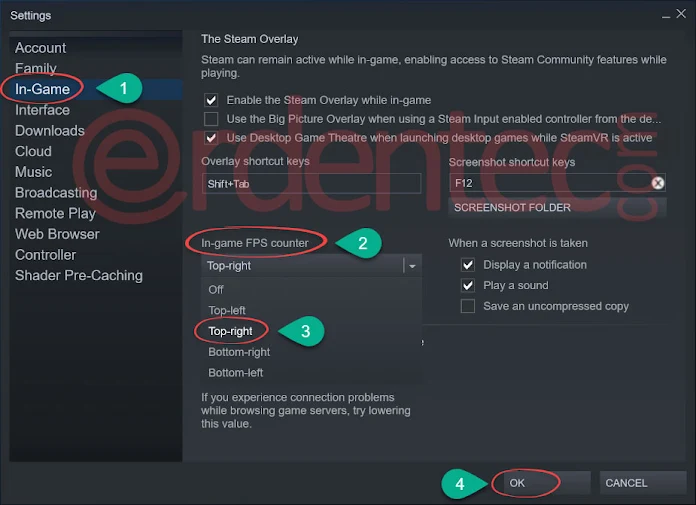The height and width of the screenshot is (505, 696).
Task: Click the Overlay shortcut keys field
Action: click(311, 183)
